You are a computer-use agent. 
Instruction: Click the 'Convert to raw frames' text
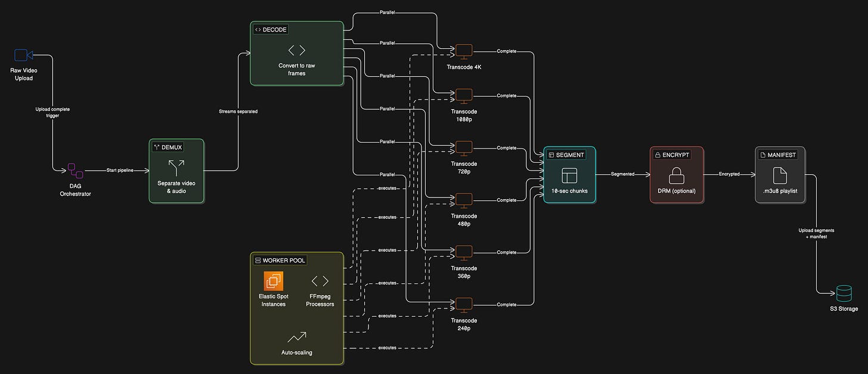click(x=297, y=69)
